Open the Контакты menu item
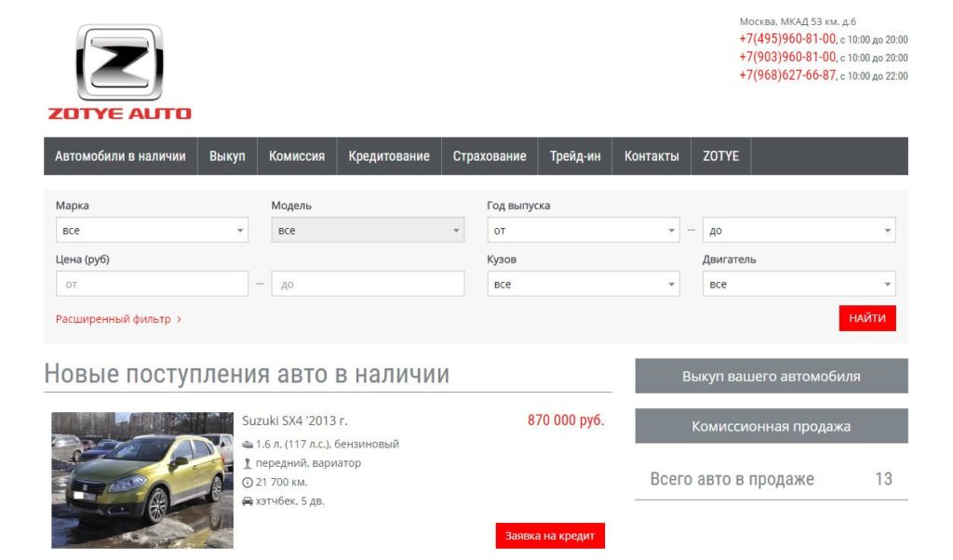Image resolution: width=953 pixels, height=560 pixels. 651,156
